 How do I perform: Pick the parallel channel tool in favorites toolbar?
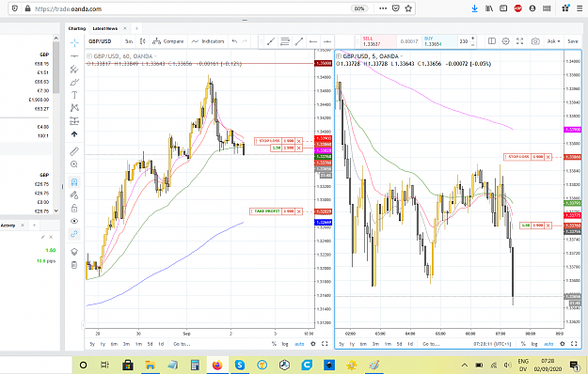pyautogui.click(x=285, y=41)
